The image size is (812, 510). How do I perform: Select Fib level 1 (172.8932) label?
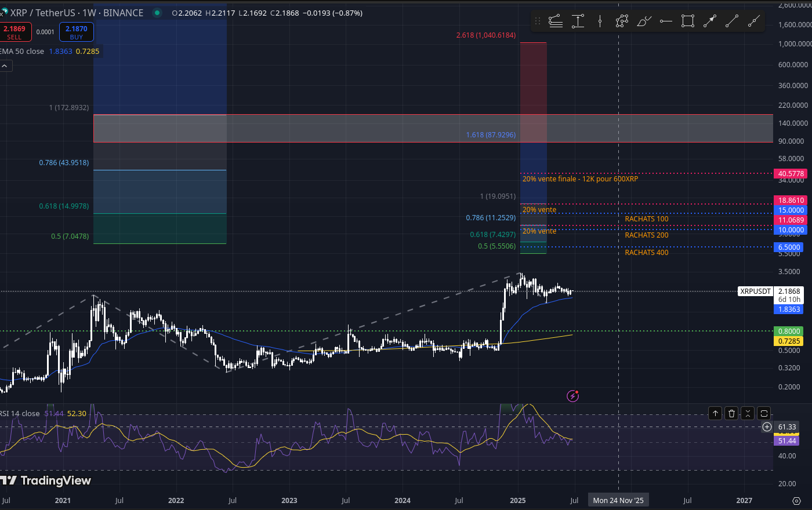(x=69, y=108)
